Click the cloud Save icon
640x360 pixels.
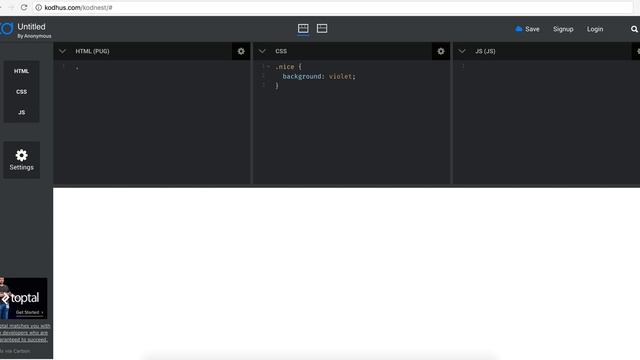click(x=519, y=29)
